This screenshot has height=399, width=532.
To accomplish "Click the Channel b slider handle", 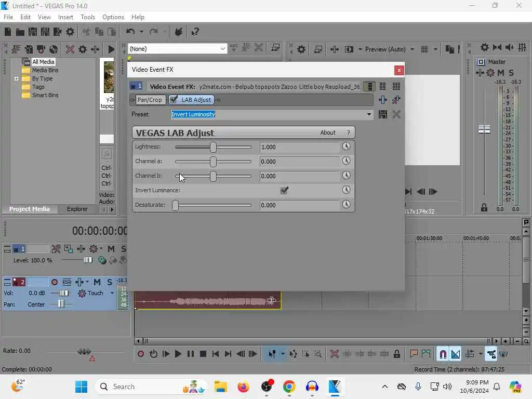I will click(x=213, y=176).
